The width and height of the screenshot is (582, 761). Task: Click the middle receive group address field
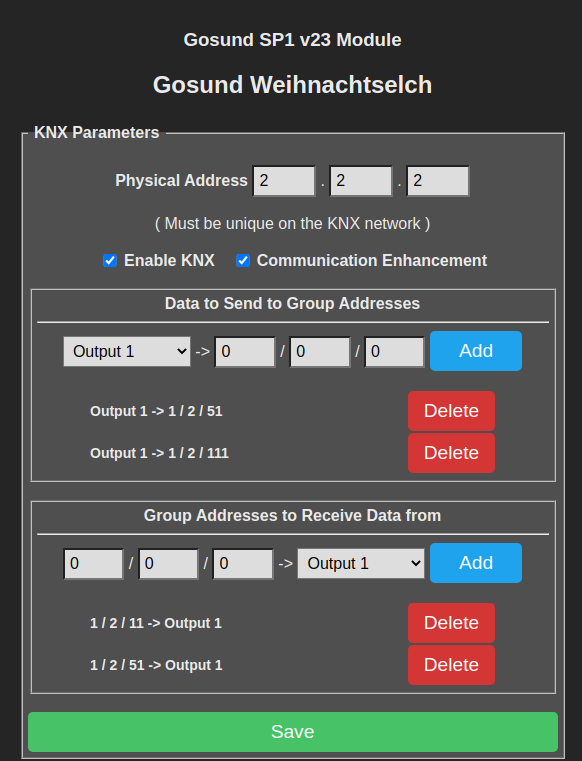click(168, 564)
